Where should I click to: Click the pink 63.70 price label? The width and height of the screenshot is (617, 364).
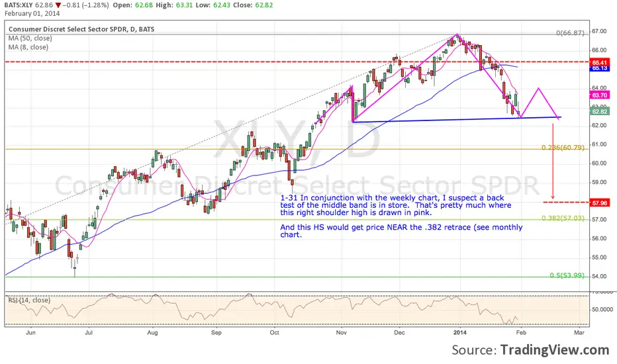(599, 95)
